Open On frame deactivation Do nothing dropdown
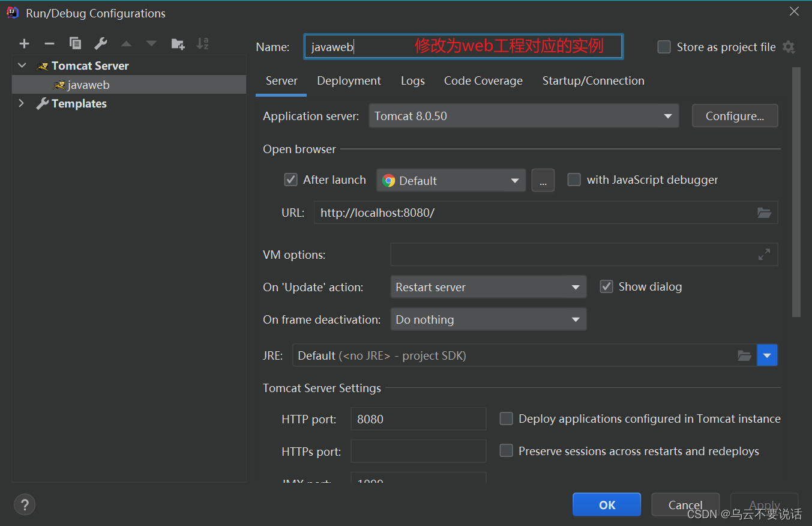This screenshot has height=526, width=812. coord(489,319)
